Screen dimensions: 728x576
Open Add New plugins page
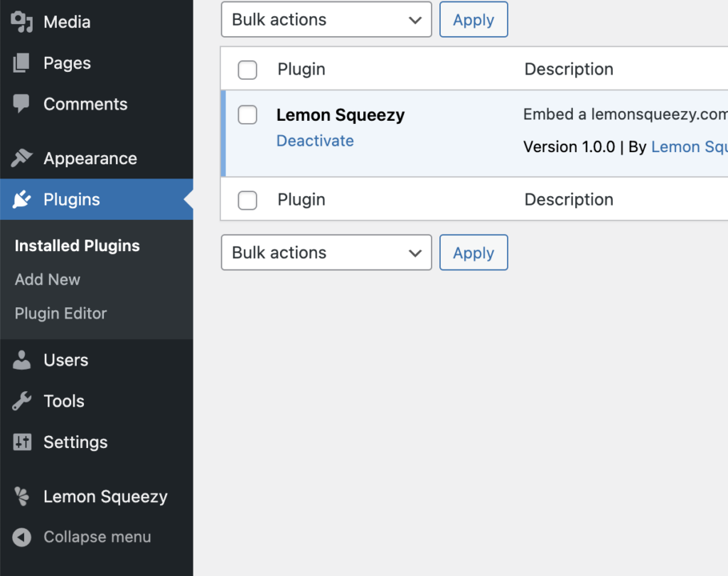pyautogui.click(x=47, y=279)
